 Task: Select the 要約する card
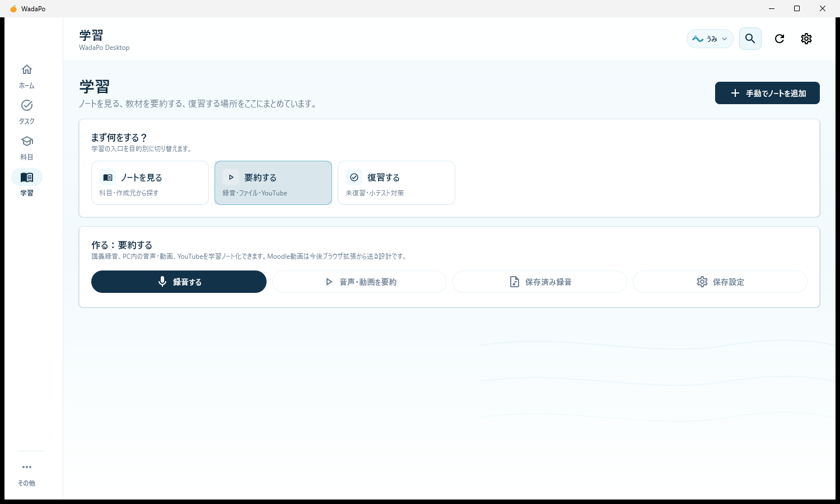click(x=273, y=183)
